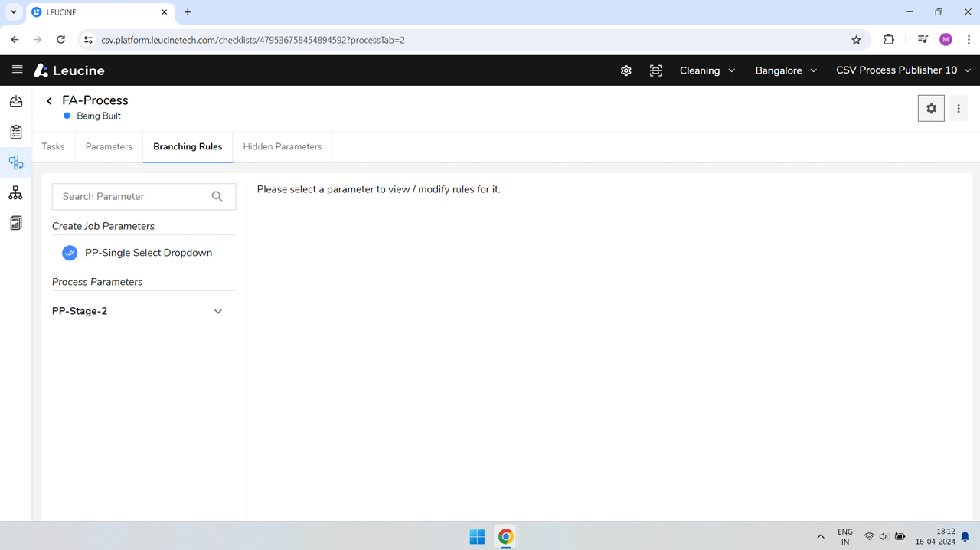Open the media control icon in Chrome toolbar
The width and height of the screenshot is (980, 550).
click(x=923, y=40)
